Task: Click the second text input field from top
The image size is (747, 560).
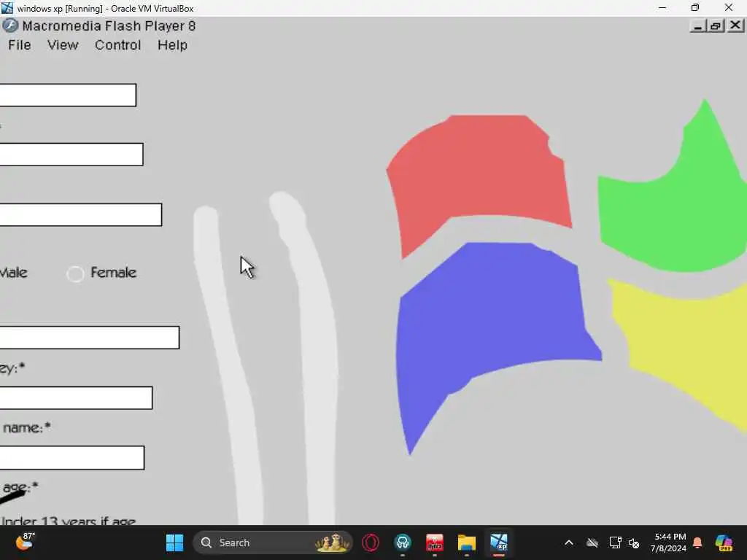Action: pos(71,155)
